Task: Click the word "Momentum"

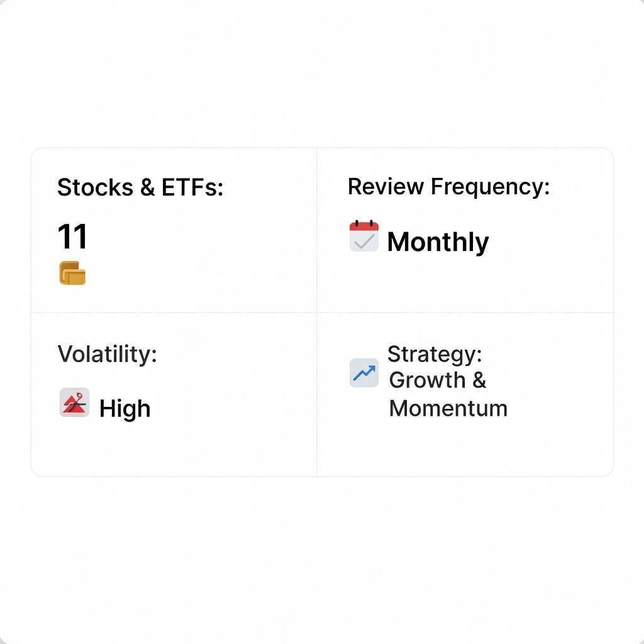Action: tap(448, 408)
